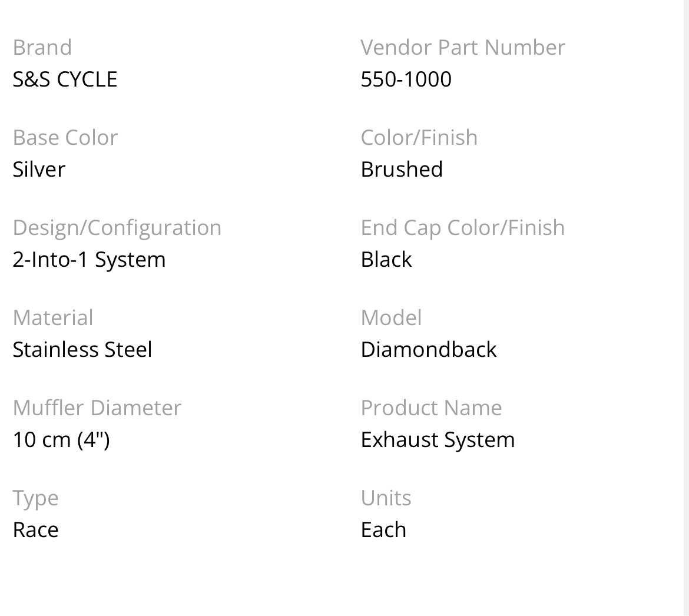Select the Race type value

[35, 530]
